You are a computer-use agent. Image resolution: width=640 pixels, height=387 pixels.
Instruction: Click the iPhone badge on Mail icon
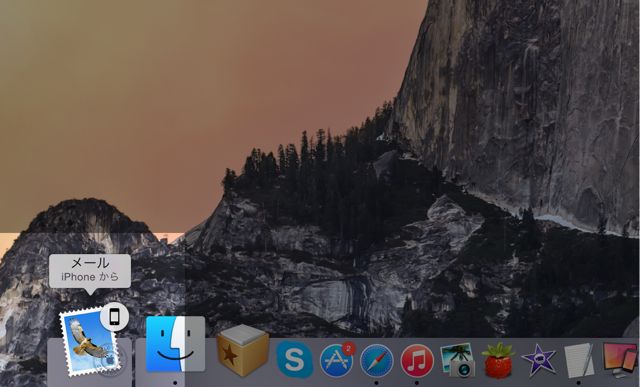coord(115,316)
